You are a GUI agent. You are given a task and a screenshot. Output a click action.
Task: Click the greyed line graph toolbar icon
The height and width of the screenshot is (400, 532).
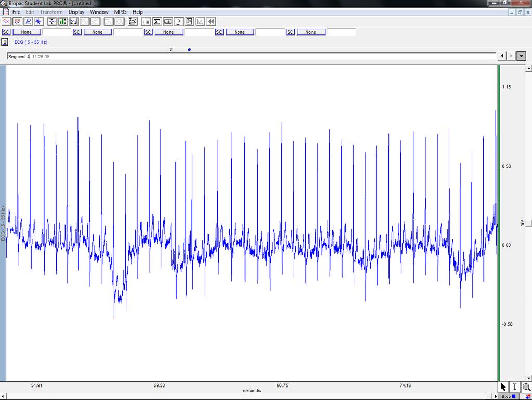coord(200,22)
